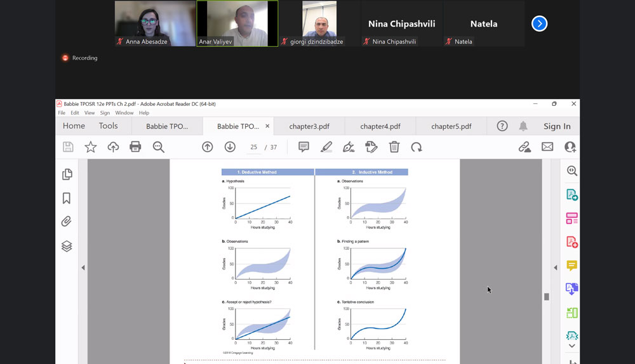Click the Print file icon
Viewport: 635px width, 364px height.
pos(135,147)
